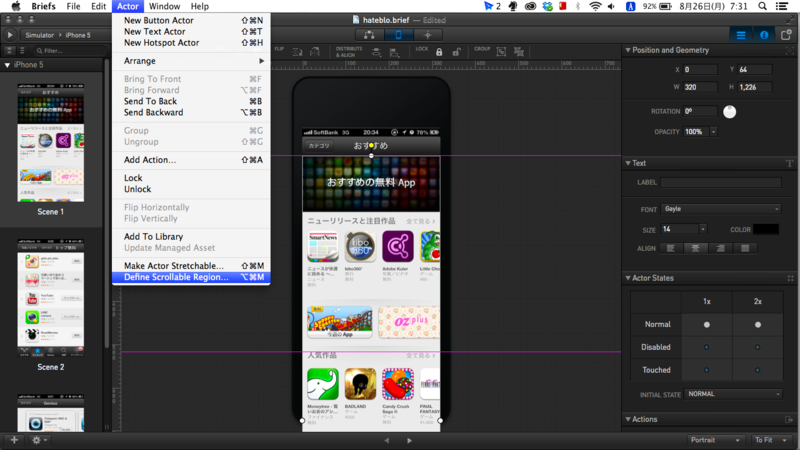
Task: Open the font Size dropdown arrow
Action: [703, 230]
